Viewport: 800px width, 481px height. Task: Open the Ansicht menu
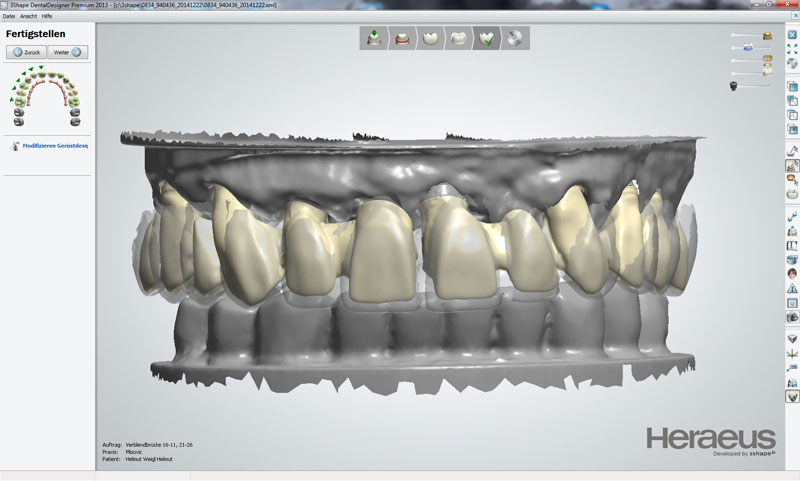click(x=27, y=17)
